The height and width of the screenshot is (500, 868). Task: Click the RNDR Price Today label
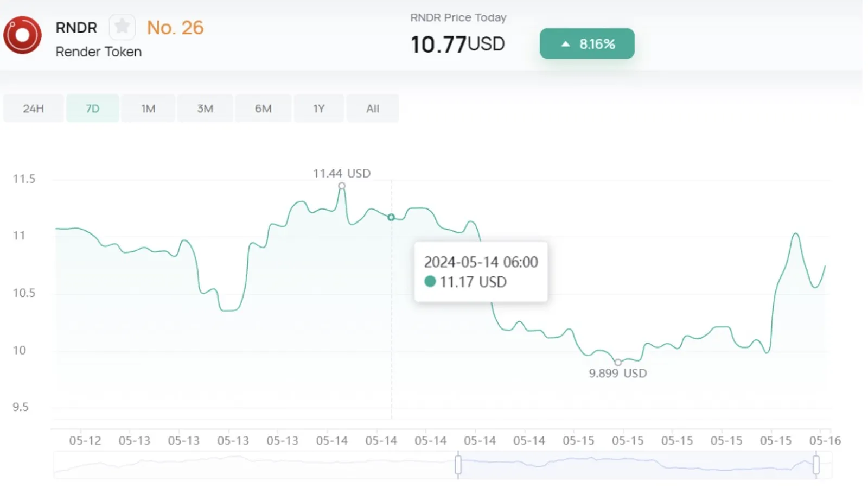pos(458,17)
